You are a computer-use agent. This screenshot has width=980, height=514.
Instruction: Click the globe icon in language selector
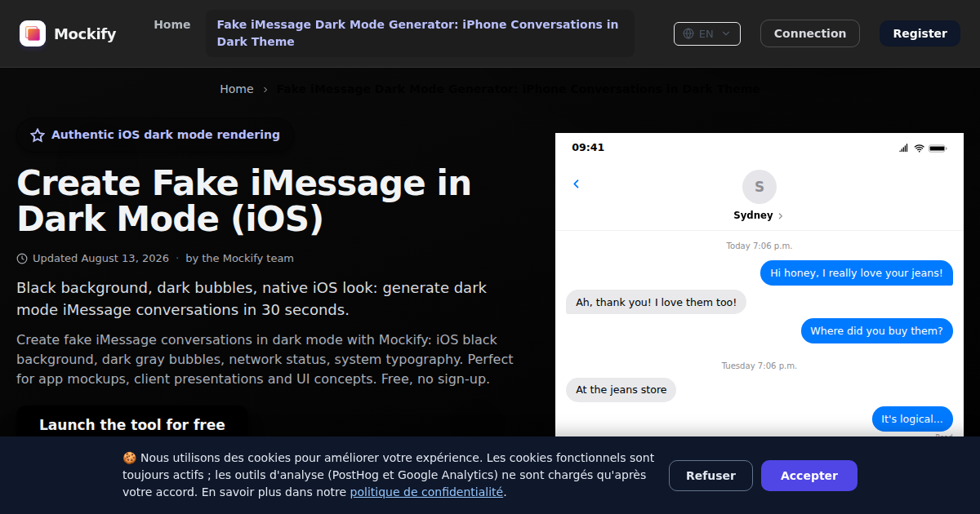click(688, 33)
